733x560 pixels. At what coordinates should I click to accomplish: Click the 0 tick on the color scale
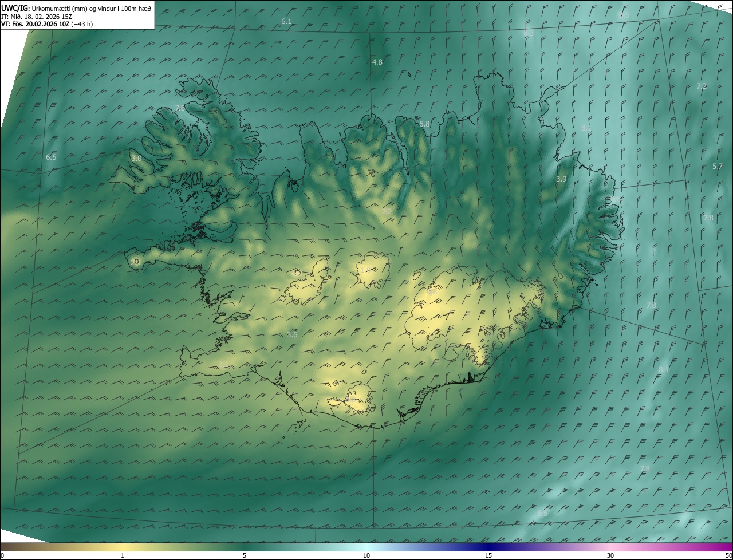pyautogui.click(x=2, y=555)
